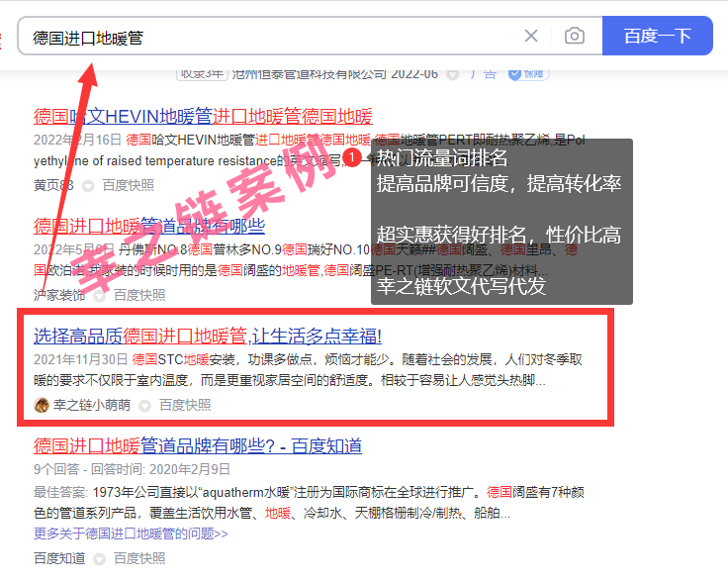Clear the search box with the X icon
This screenshot has height=582, width=728.
pos(531,36)
